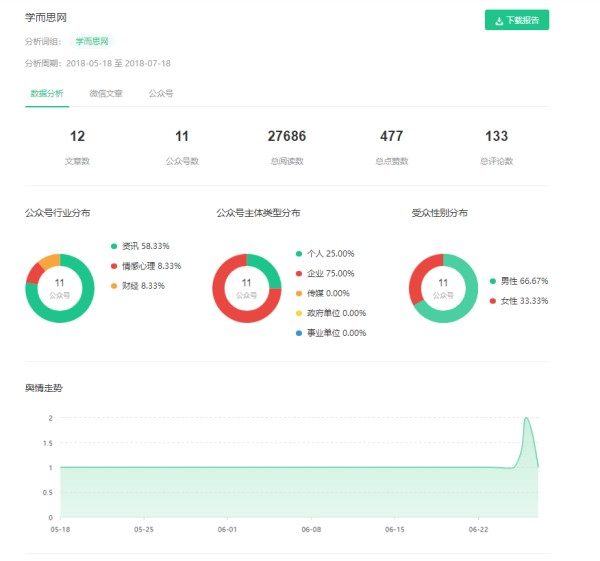Toggle the 资讯 58.33% legend dot
Image resolution: width=600 pixels, height=561 pixels.
(114, 246)
